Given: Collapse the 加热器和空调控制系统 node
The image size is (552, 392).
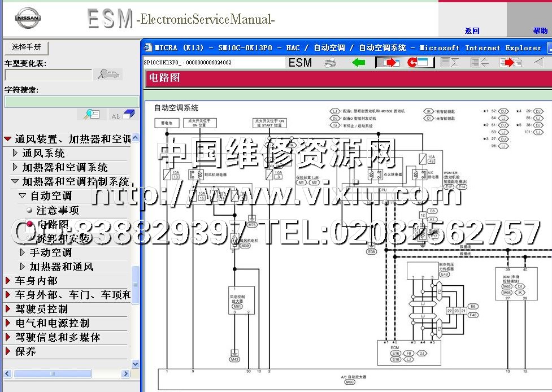Looking at the screenshot, I should click(15, 181).
